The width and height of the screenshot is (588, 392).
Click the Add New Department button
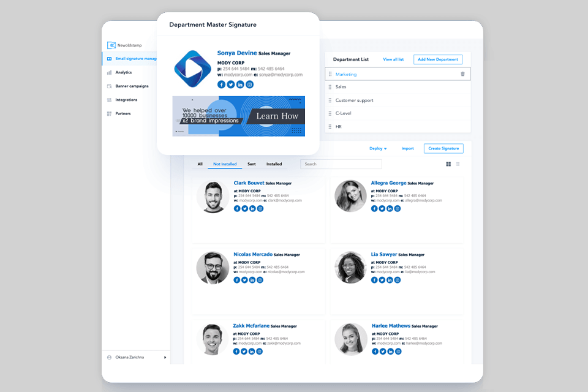coord(437,59)
